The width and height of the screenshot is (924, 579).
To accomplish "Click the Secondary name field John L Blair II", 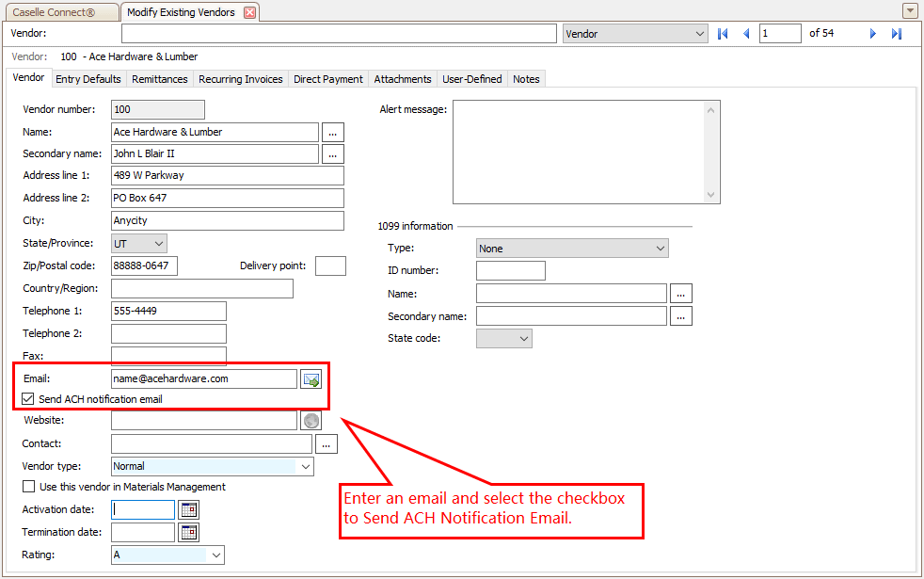I will click(x=215, y=153).
